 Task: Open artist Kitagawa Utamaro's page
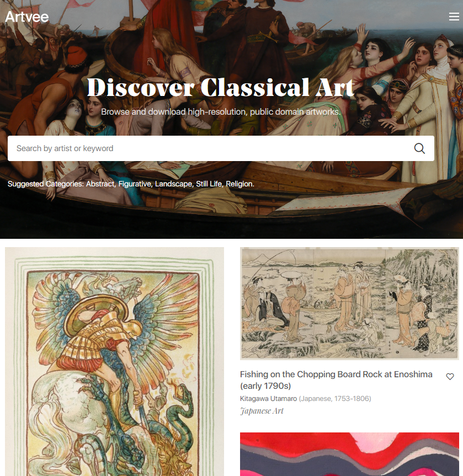pyautogui.click(x=268, y=399)
